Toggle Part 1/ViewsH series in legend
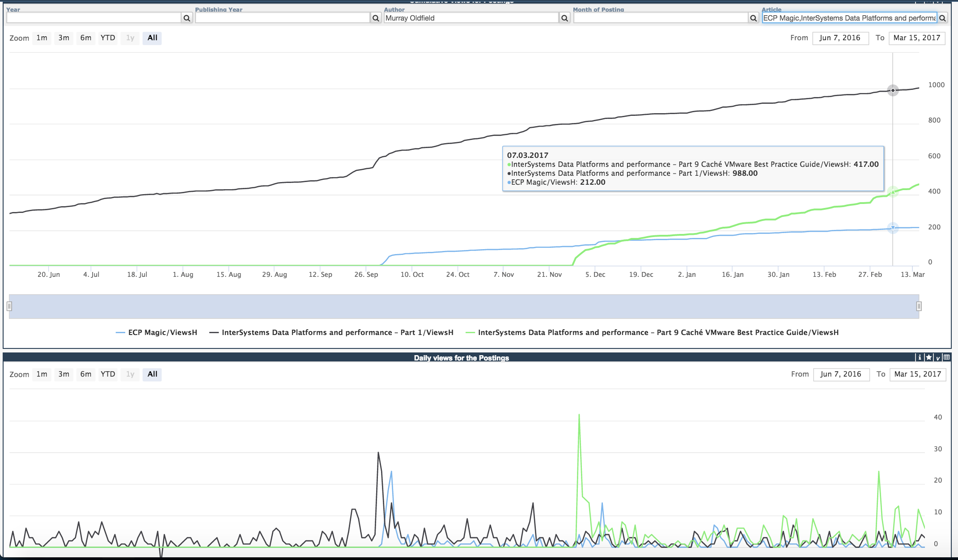The image size is (958, 560). [331, 332]
